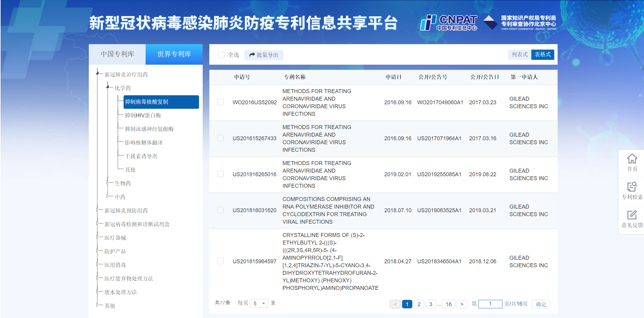Select the 抑制流感神经氨酸酶 category
This screenshot has height=318, width=644.
point(149,129)
